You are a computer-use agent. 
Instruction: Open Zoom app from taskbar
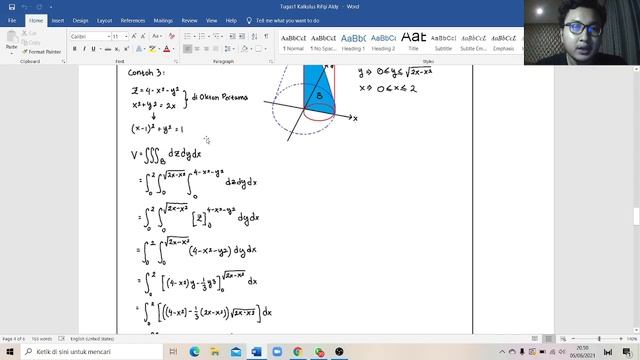click(x=278, y=351)
